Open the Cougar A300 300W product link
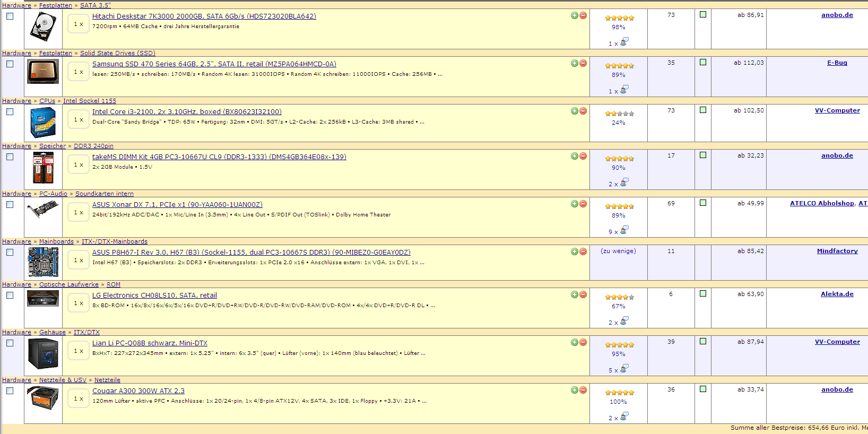868x434 pixels. point(138,391)
